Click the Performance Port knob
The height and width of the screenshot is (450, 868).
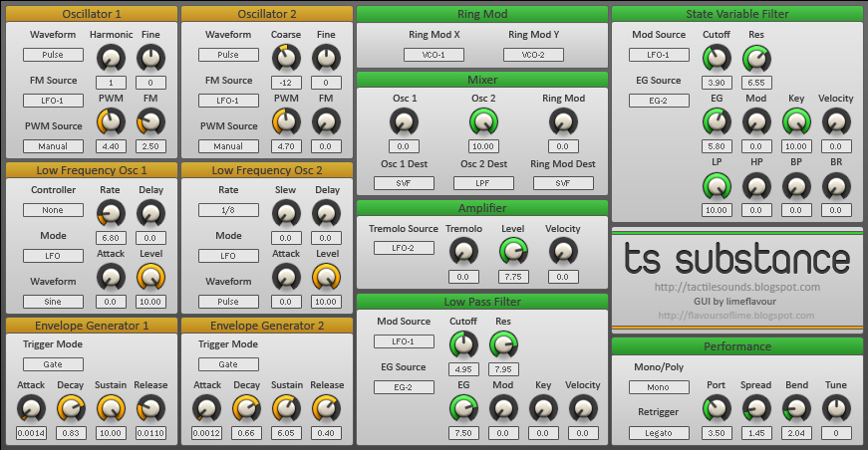[x=716, y=408]
